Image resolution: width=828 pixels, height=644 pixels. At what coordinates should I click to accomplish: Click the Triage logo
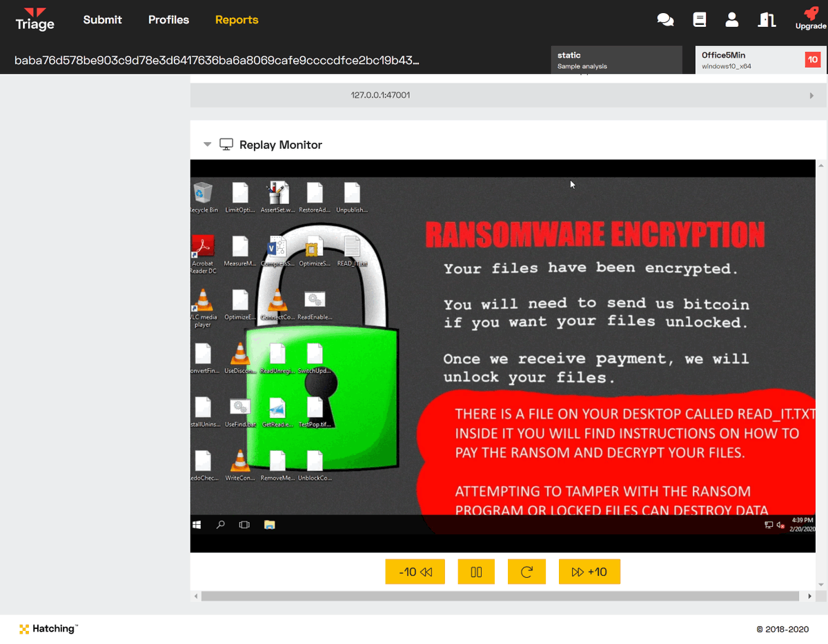(34, 19)
